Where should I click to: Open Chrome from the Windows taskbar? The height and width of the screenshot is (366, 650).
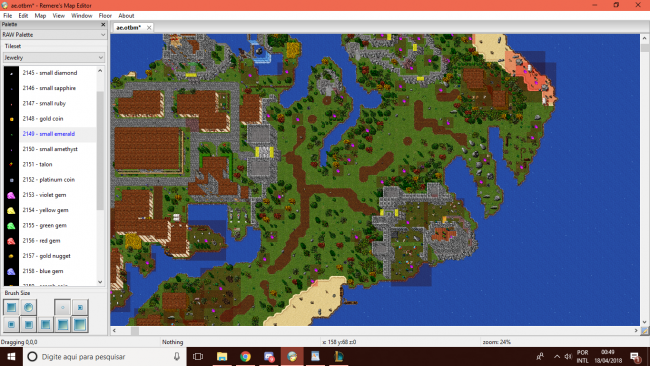[245, 356]
